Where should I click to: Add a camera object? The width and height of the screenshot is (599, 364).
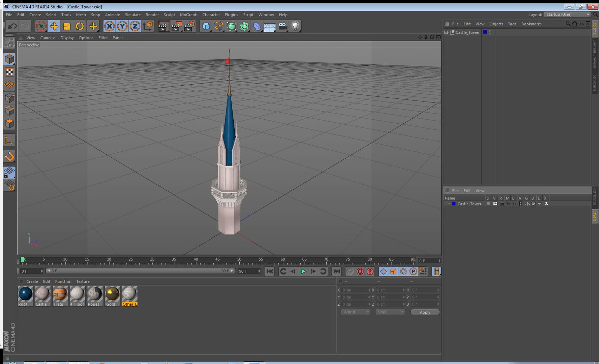283,26
